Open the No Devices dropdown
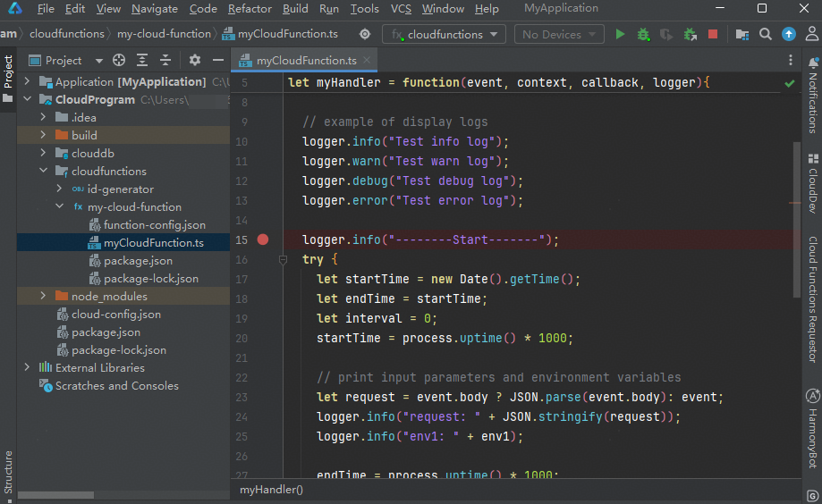The width and height of the screenshot is (822, 504). pos(559,34)
